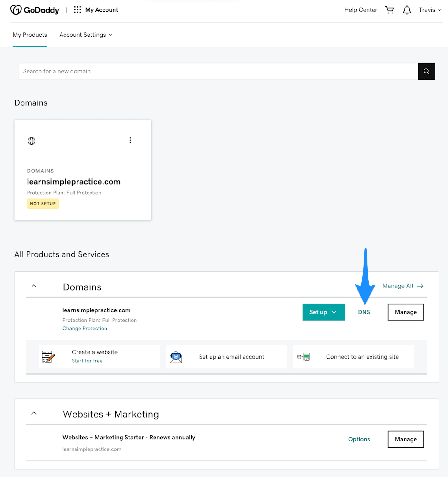Open the Travis account dropdown
The width and height of the screenshot is (448, 477).
pos(430,10)
